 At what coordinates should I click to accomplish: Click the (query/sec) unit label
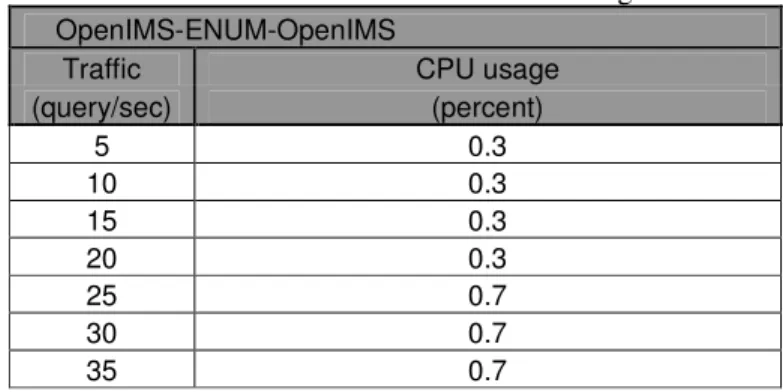pos(102,107)
